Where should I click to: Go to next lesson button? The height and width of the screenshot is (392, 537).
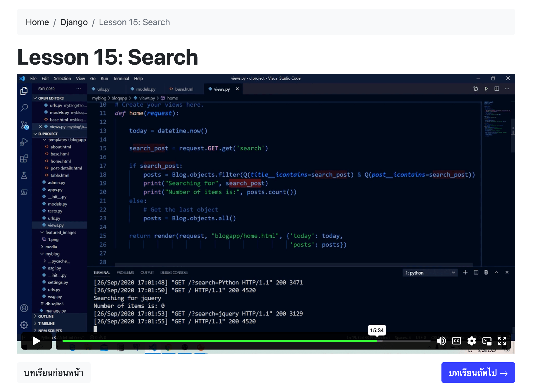[x=478, y=373]
